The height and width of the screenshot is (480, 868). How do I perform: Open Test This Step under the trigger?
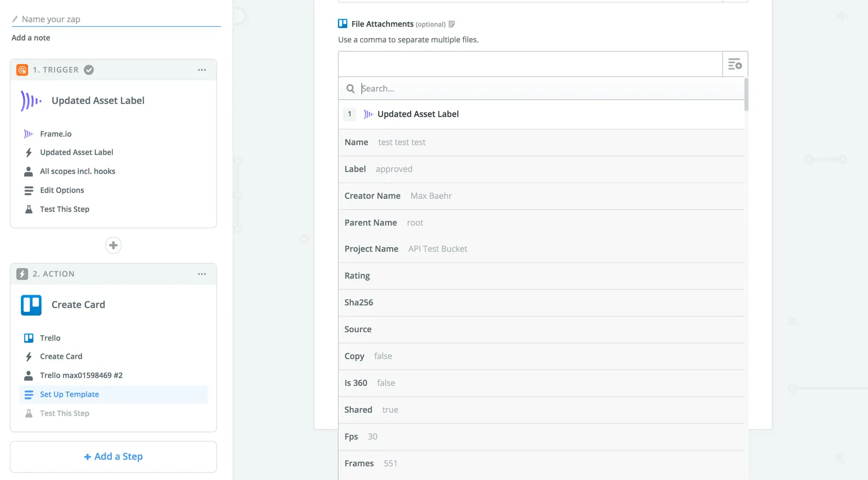[x=65, y=210]
